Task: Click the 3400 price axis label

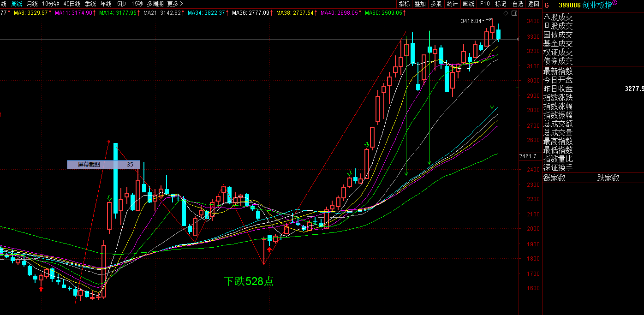Action: [x=533, y=21]
